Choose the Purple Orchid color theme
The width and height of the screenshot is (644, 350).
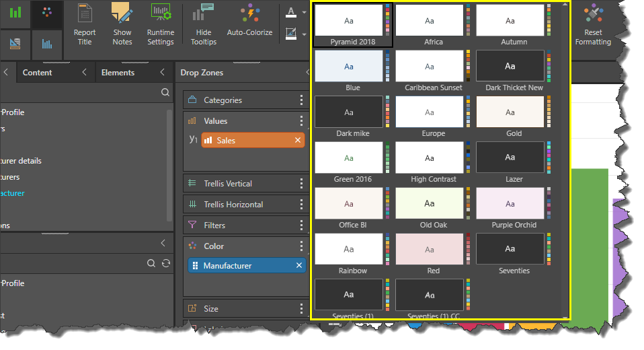pyautogui.click(x=510, y=203)
